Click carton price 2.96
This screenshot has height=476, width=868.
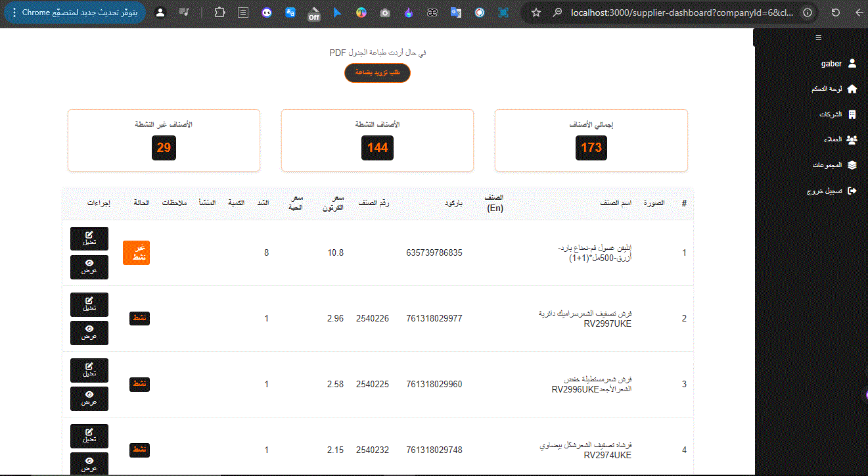[335, 318]
